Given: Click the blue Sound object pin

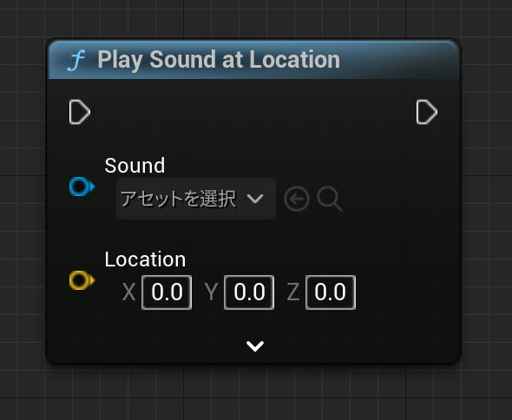Looking at the screenshot, I should coord(82,187).
